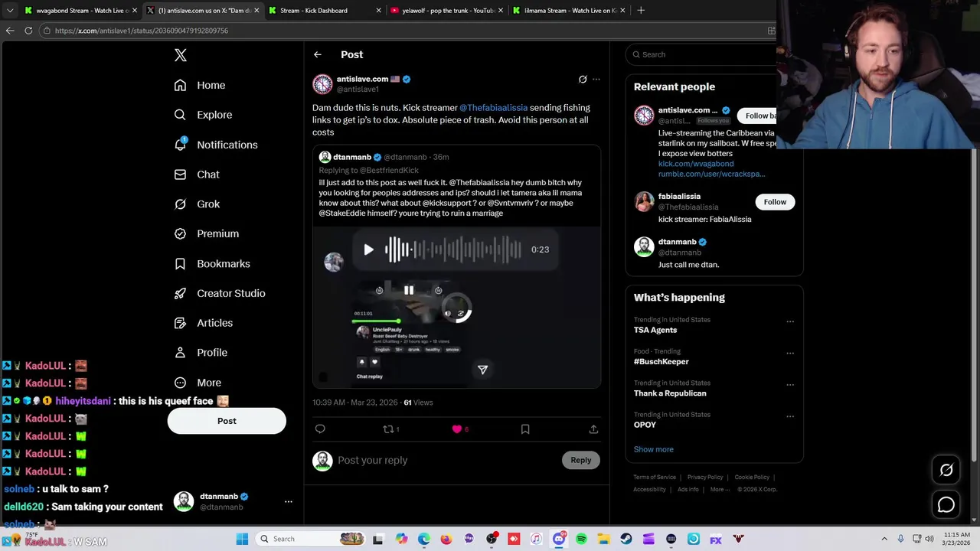The height and width of the screenshot is (551, 980).
Task: Open Premium in the sidebar
Action: pyautogui.click(x=207, y=233)
